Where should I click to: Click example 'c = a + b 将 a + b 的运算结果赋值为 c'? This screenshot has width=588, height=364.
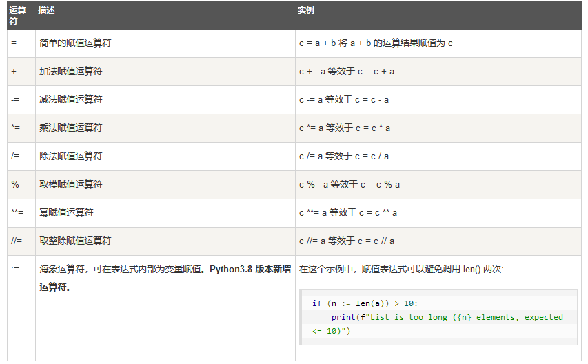[376, 43]
